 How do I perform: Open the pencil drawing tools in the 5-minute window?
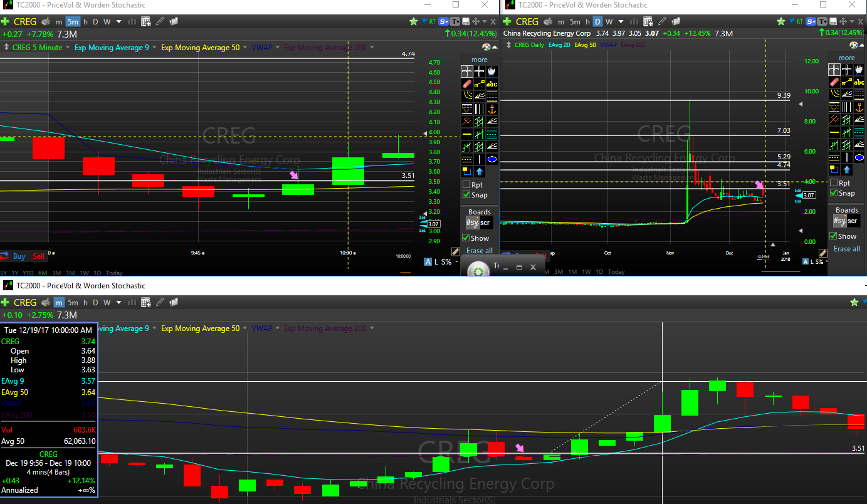click(160, 21)
